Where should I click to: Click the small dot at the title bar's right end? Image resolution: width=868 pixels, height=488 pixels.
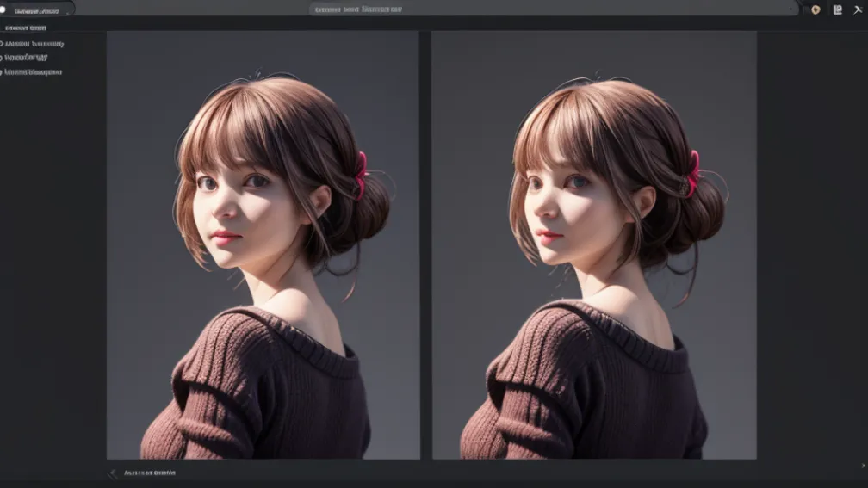pyautogui.click(x=791, y=9)
